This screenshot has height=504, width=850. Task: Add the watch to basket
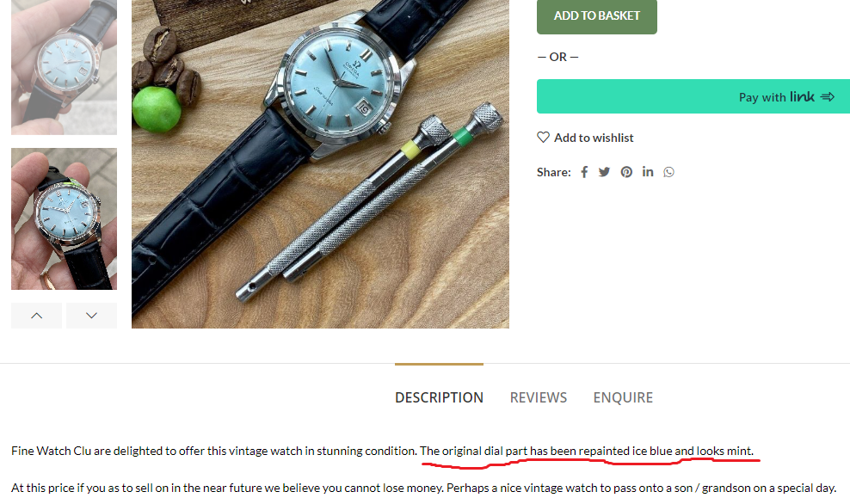tap(597, 16)
